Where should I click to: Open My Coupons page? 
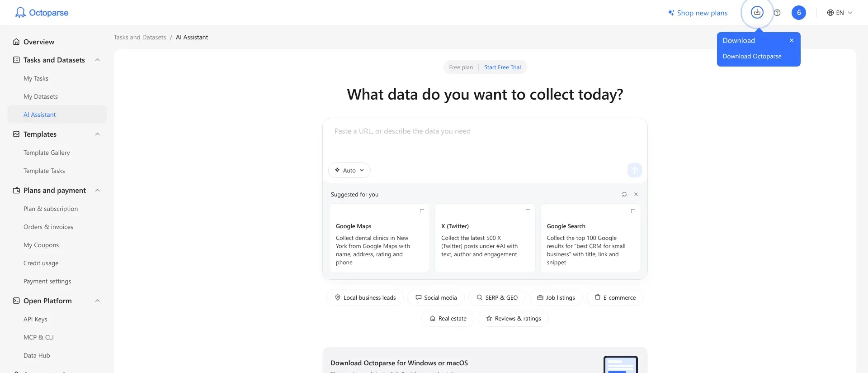click(x=57, y=245)
